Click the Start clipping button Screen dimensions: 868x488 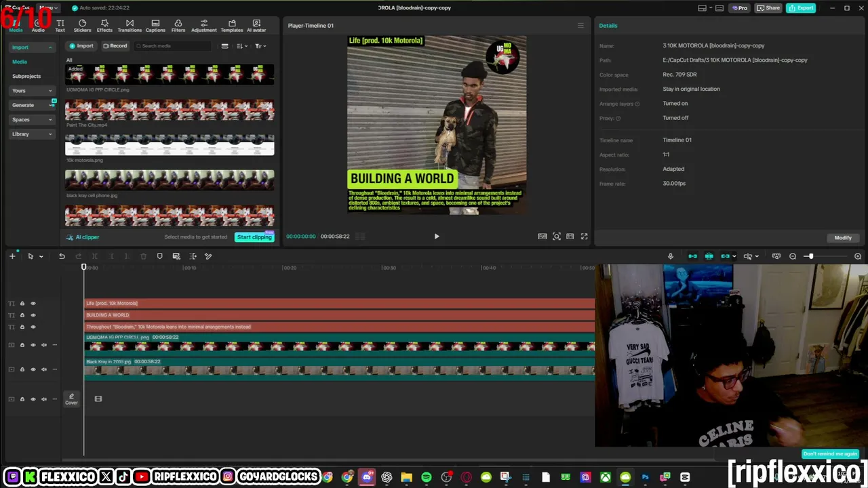pos(254,237)
